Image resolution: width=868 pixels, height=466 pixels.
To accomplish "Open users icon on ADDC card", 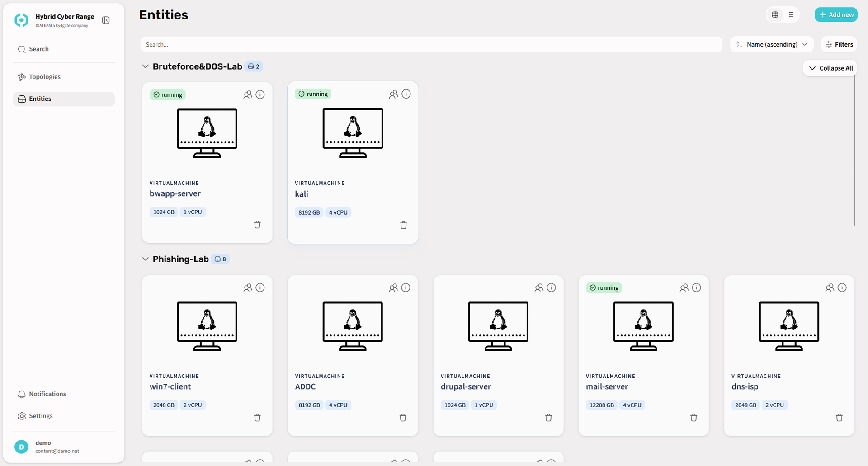I will pos(393,288).
